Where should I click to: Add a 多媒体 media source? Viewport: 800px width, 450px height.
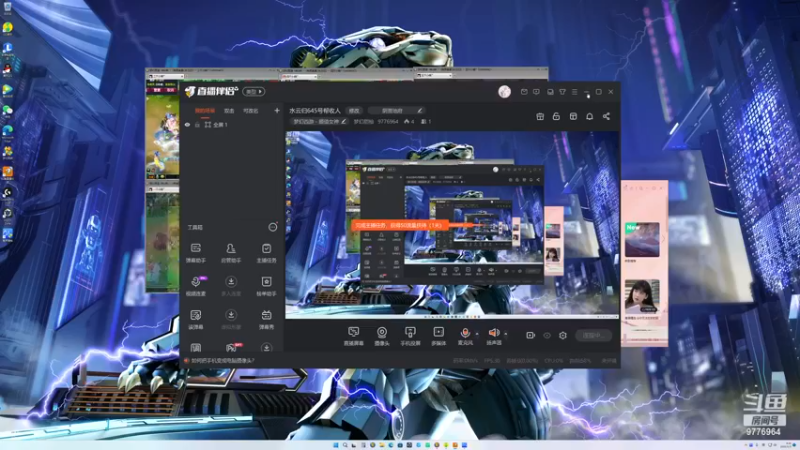[x=438, y=336]
